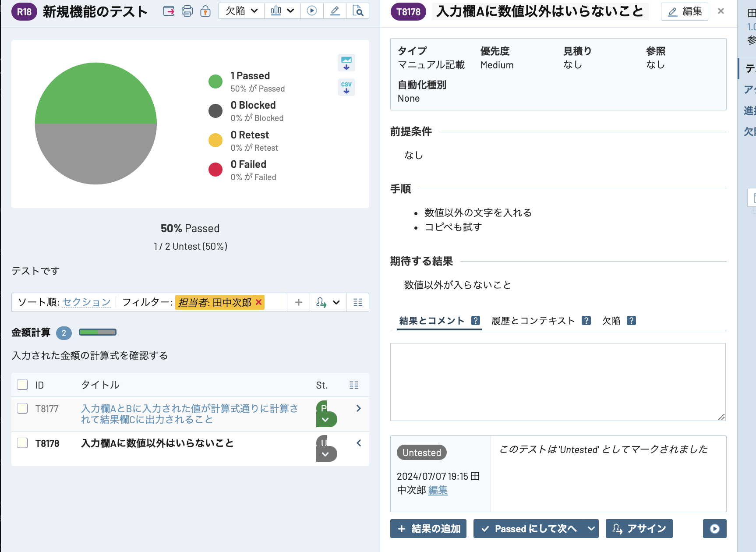Download results as CSV icon
This screenshot has height=552, width=756.
pos(346,87)
